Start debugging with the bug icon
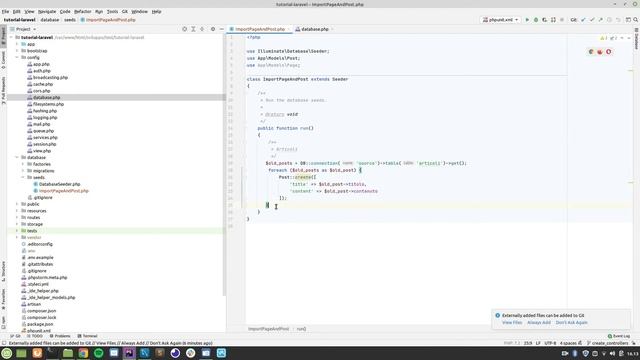 (x=536, y=20)
